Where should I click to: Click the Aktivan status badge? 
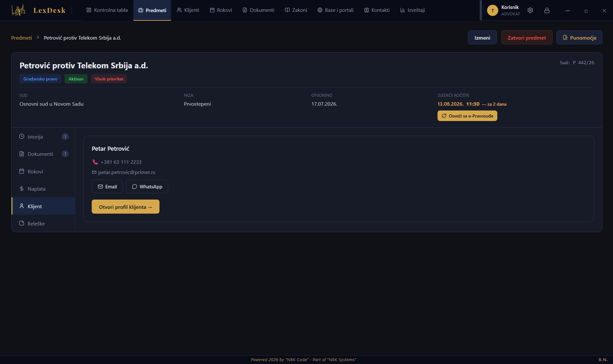[76, 79]
